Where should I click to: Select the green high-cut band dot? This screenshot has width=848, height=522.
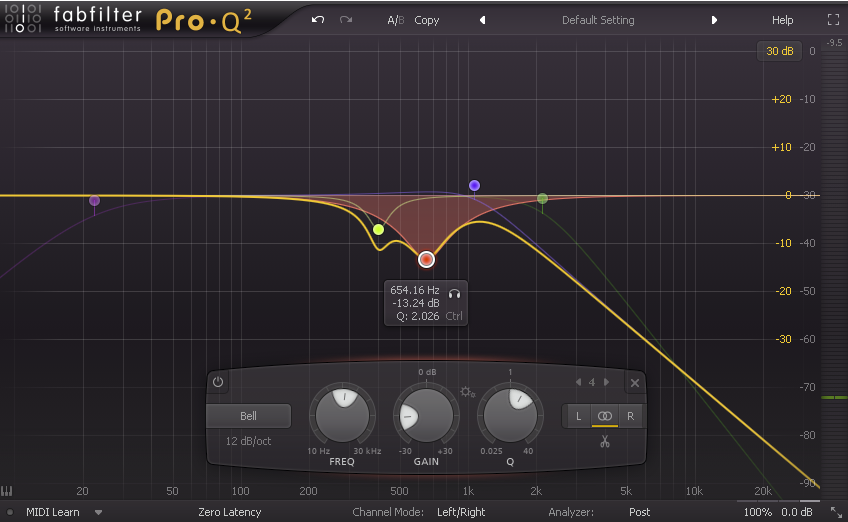coord(542,199)
